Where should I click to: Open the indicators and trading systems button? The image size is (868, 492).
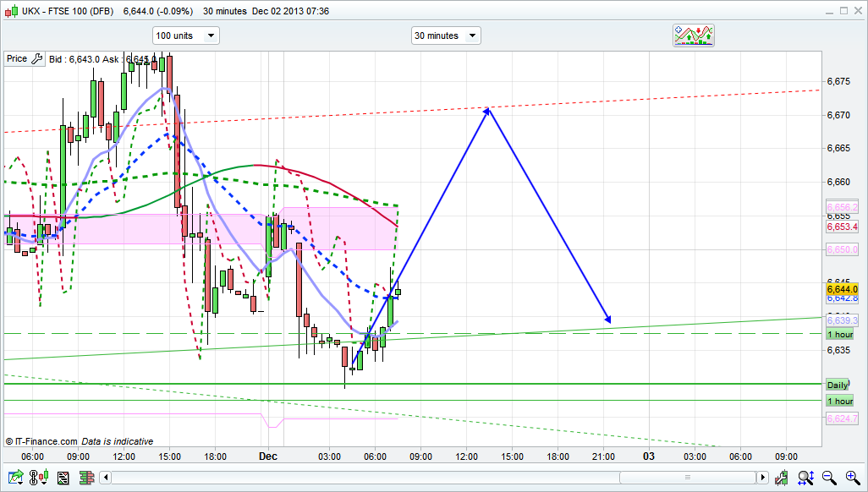[693, 36]
